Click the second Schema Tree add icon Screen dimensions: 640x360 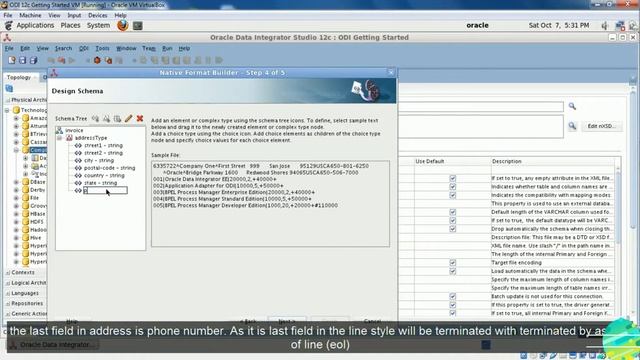106,118
